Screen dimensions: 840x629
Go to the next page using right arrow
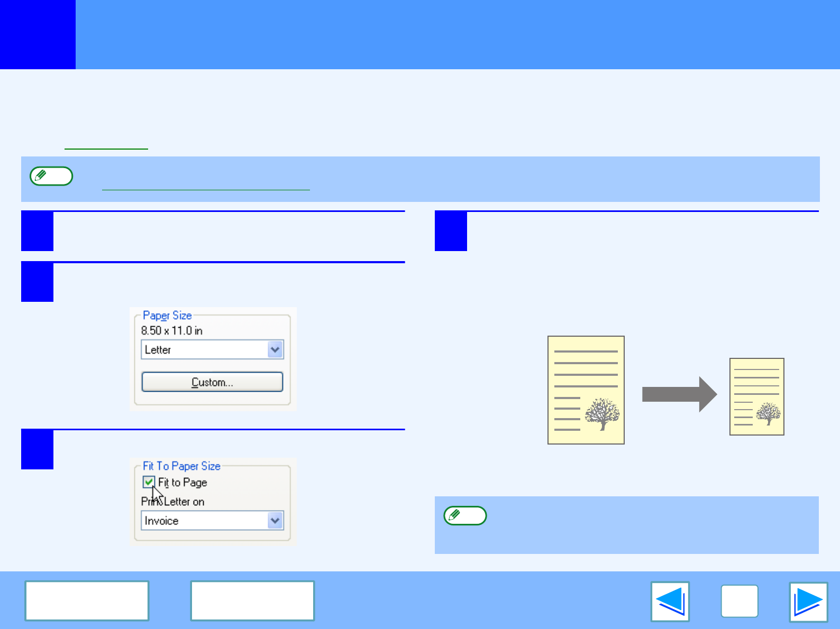pos(808,602)
